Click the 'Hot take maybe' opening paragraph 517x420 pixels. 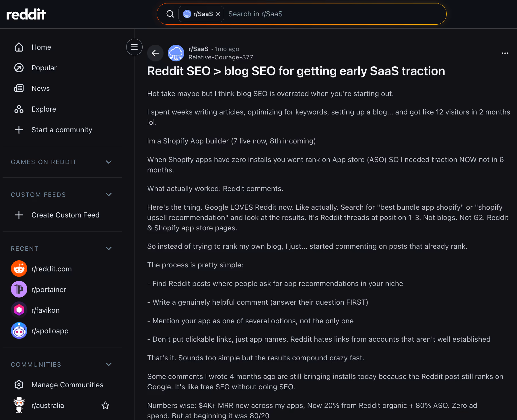pyautogui.click(x=271, y=94)
